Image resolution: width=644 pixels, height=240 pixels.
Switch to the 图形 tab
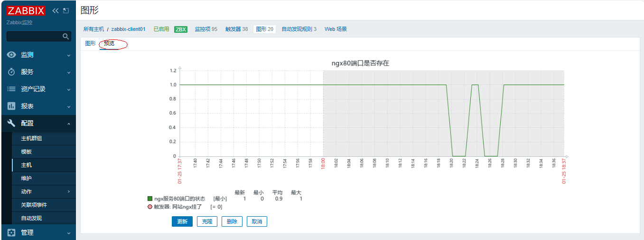coord(90,43)
